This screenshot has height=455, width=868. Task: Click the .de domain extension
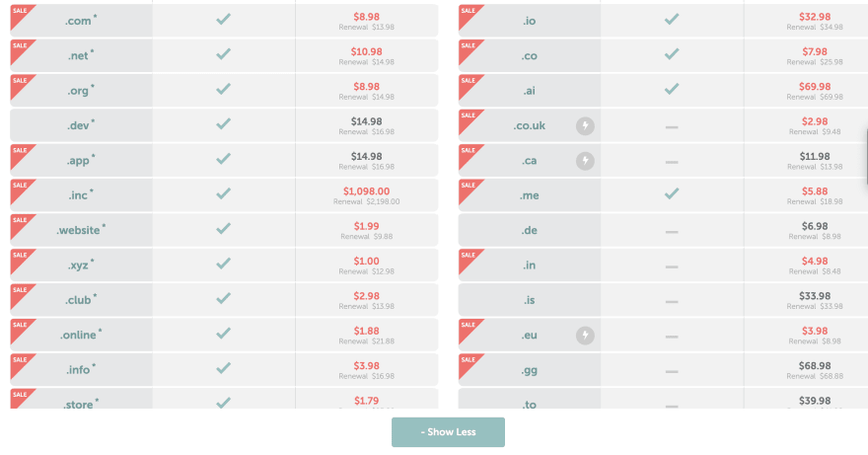coord(530,230)
